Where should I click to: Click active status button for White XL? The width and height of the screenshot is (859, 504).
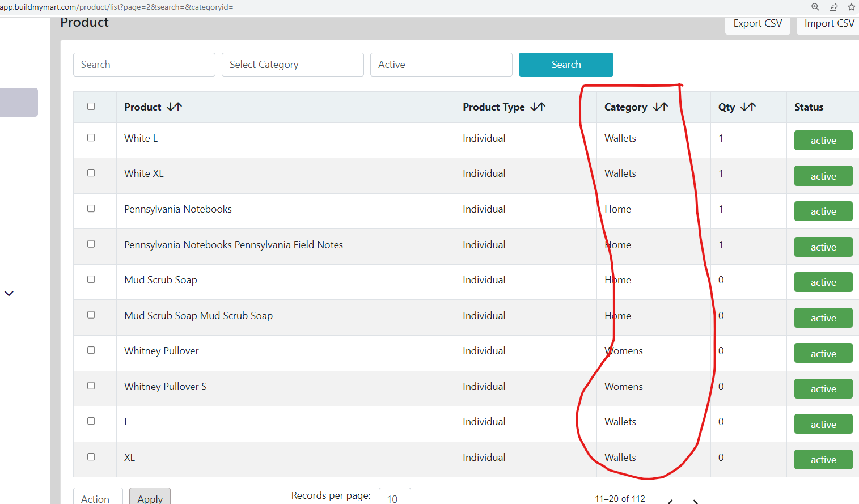click(x=823, y=176)
